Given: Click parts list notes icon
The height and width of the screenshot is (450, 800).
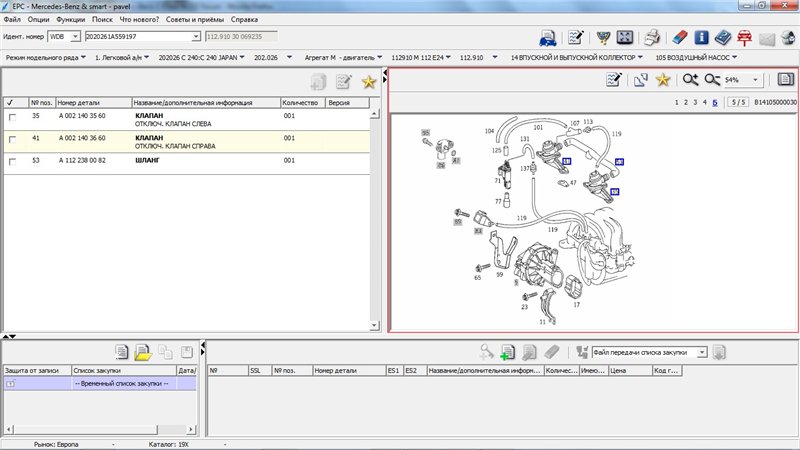Looking at the screenshot, I should 343,82.
